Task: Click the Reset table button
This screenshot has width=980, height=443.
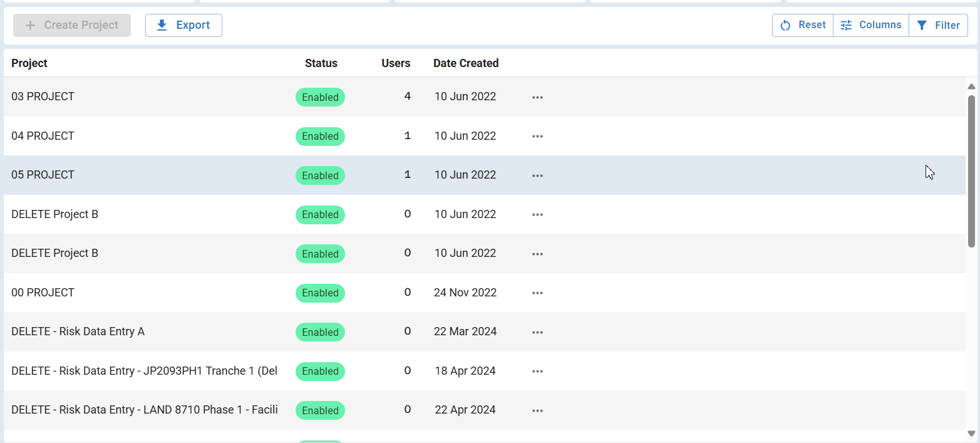Action: [x=803, y=25]
